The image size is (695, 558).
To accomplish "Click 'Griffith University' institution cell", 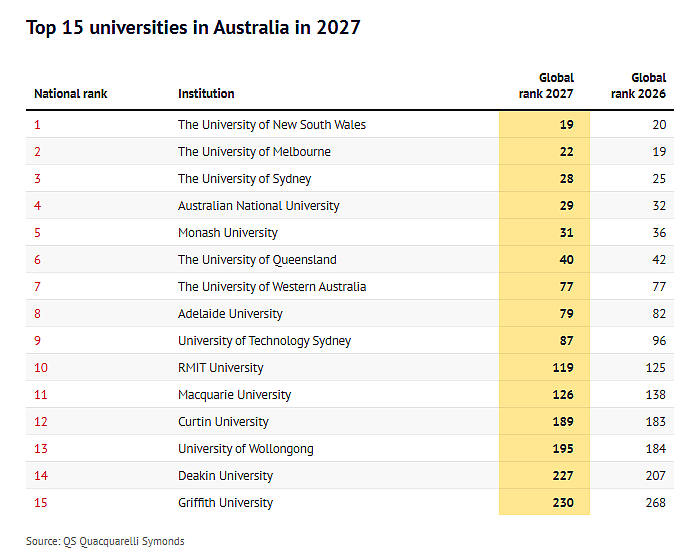I will pos(226,503).
